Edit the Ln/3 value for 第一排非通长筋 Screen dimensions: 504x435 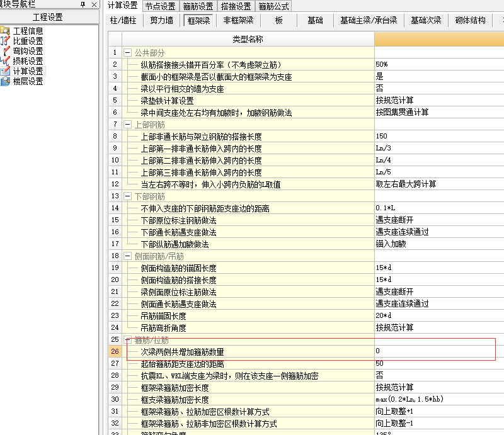[x=439, y=148]
